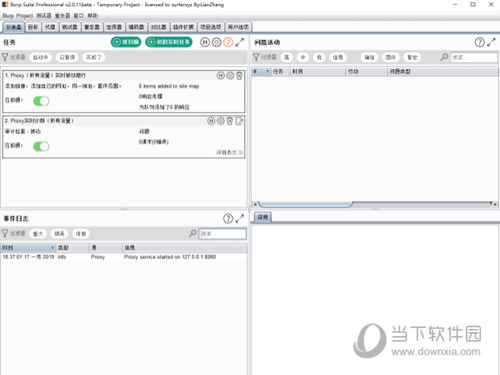Image resolution: width=500 pixels, height=375 pixels.
Task: Switch to the Target tab
Action: pyautogui.click(x=33, y=27)
